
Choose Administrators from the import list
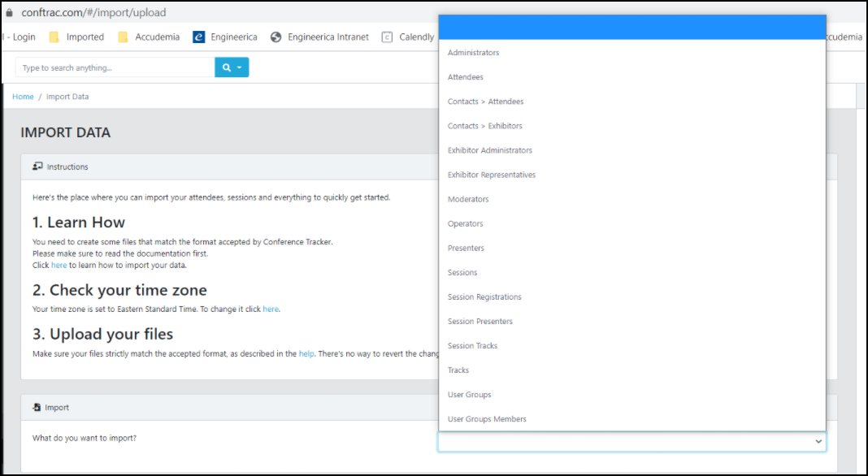click(x=632, y=53)
